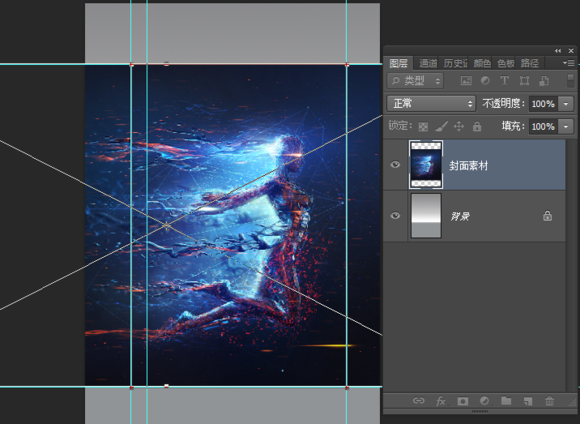Create a new layer group

[506, 401]
